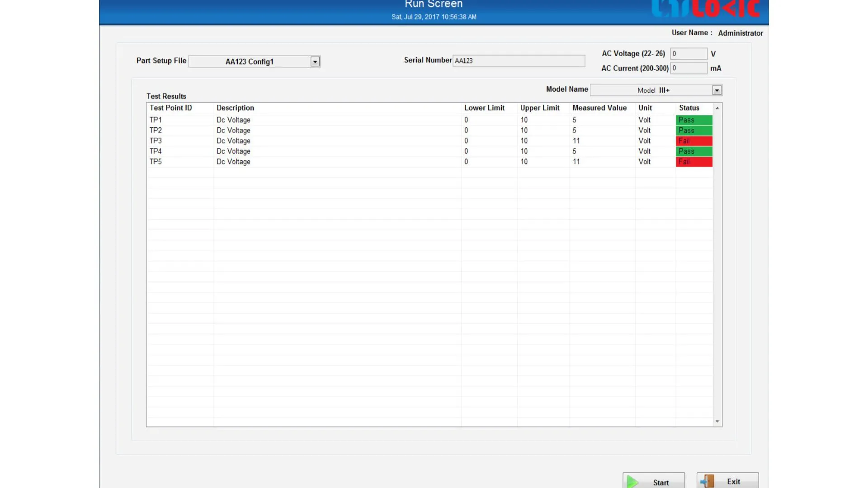
Task: Click the Status column header
Action: pyautogui.click(x=689, y=108)
